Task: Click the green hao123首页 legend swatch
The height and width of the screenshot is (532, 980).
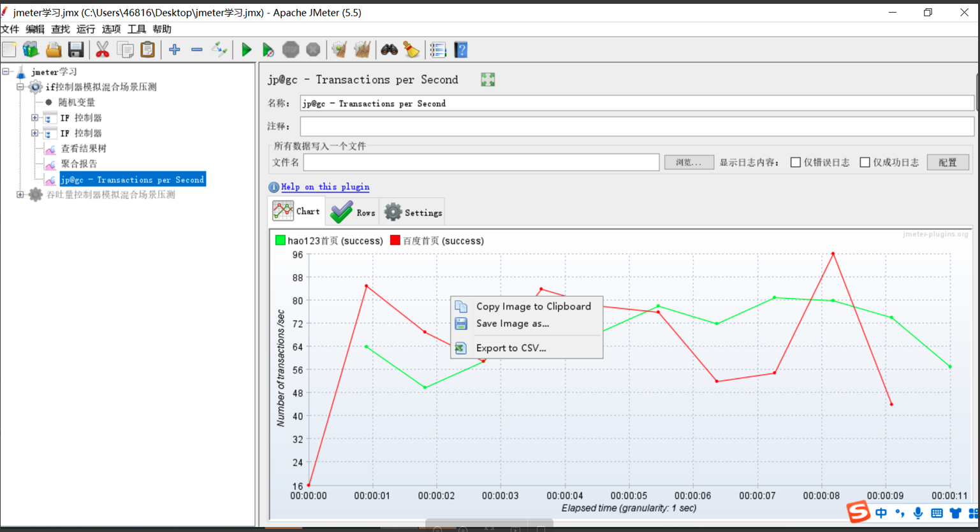Action: pos(280,240)
